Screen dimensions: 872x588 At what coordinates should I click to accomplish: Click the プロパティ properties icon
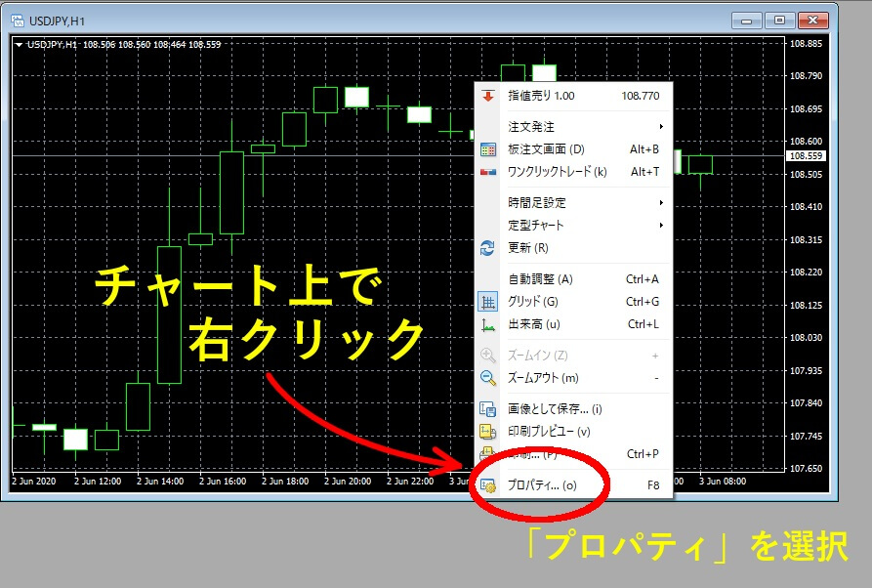point(488,484)
